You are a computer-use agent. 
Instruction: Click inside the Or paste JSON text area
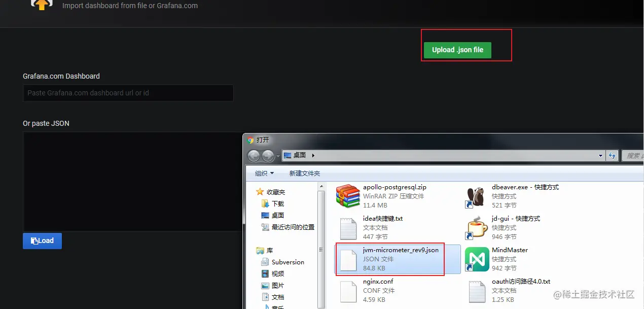pyautogui.click(x=132, y=182)
